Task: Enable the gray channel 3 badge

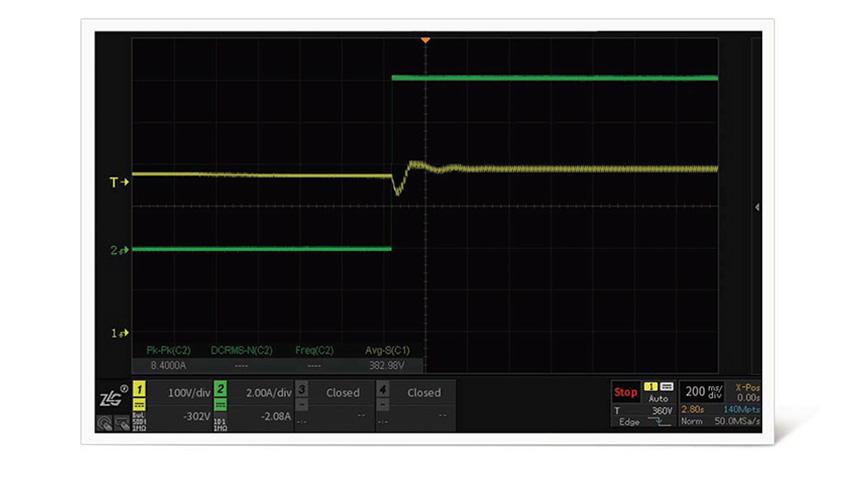Action: [x=301, y=389]
